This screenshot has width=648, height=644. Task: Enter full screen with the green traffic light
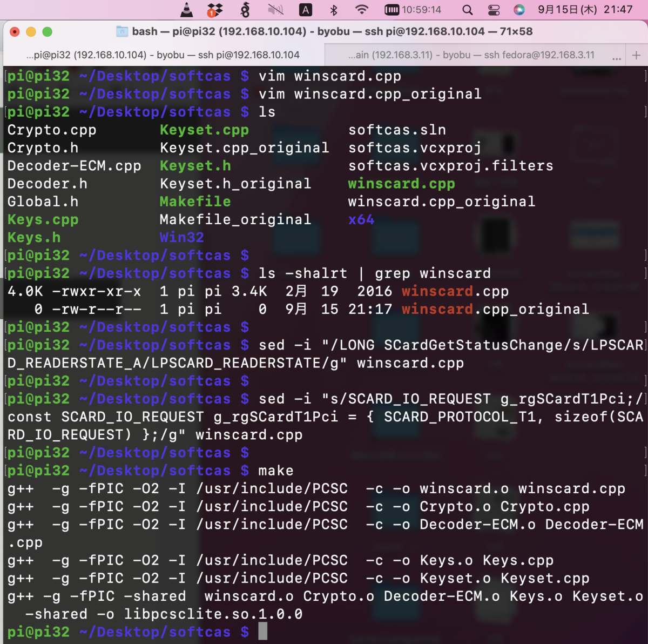[48, 31]
